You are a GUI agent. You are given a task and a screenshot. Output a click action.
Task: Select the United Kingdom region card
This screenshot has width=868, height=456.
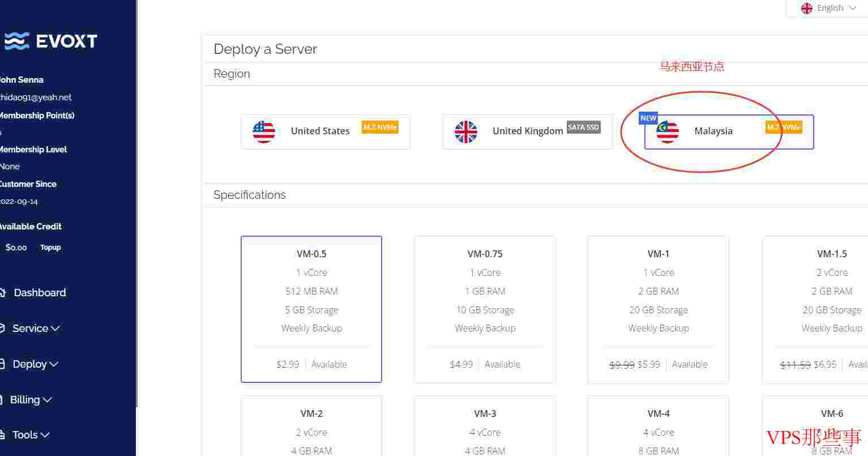(528, 132)
